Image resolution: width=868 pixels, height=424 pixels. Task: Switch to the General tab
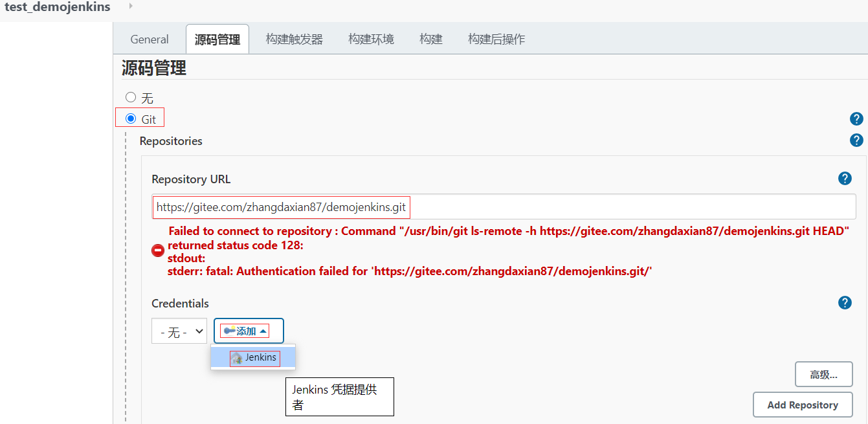150,39
